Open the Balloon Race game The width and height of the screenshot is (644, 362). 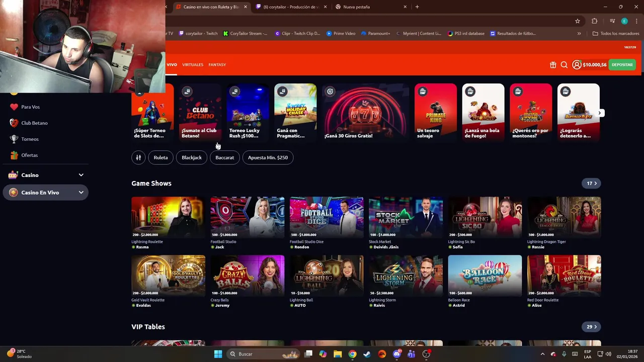pos(485,276)
